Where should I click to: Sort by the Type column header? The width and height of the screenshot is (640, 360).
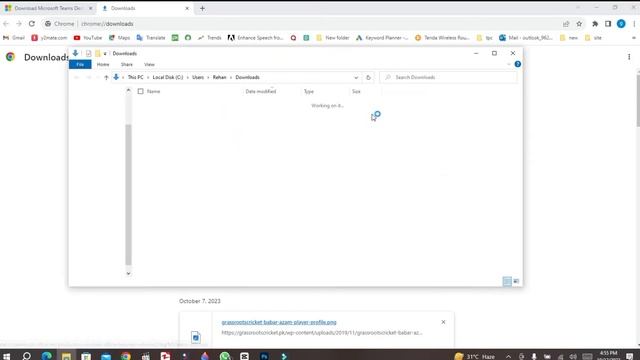[309, 91]
